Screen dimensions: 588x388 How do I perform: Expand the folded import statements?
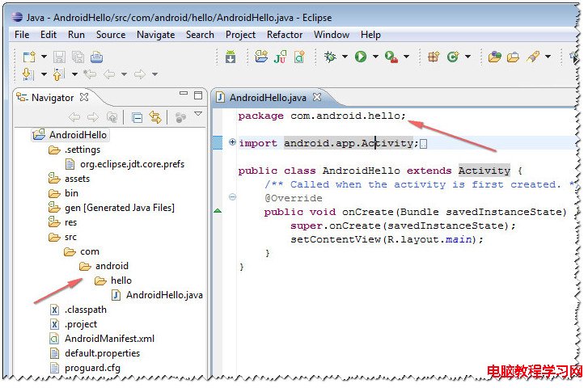[x=232, y=142]
